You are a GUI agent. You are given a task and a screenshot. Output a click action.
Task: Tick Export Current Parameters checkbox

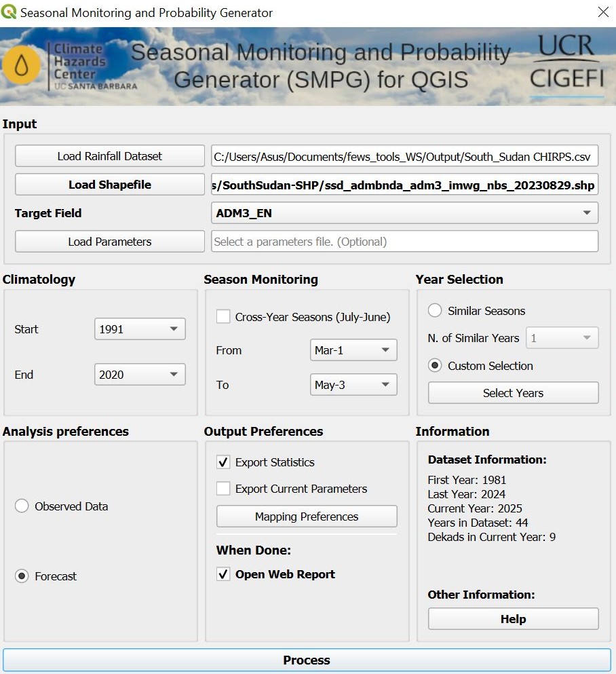[223, 489]
